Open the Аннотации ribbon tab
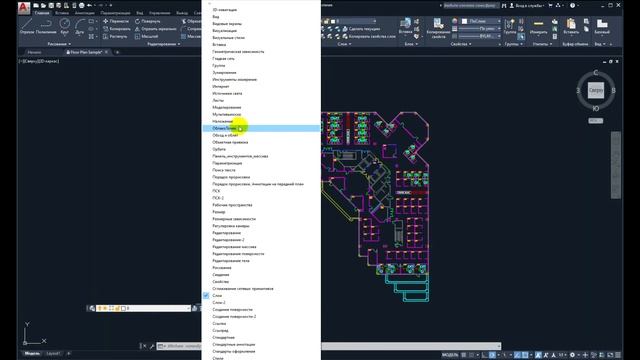 coord(84,13)
